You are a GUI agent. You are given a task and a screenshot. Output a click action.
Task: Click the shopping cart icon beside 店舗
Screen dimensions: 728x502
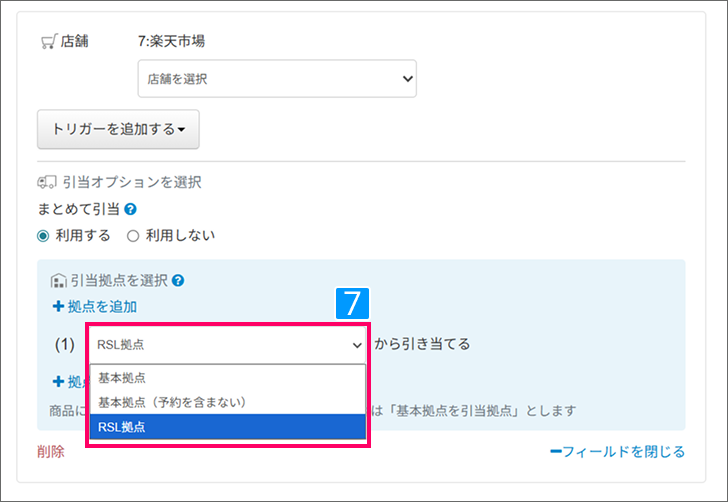pos(48,42)
